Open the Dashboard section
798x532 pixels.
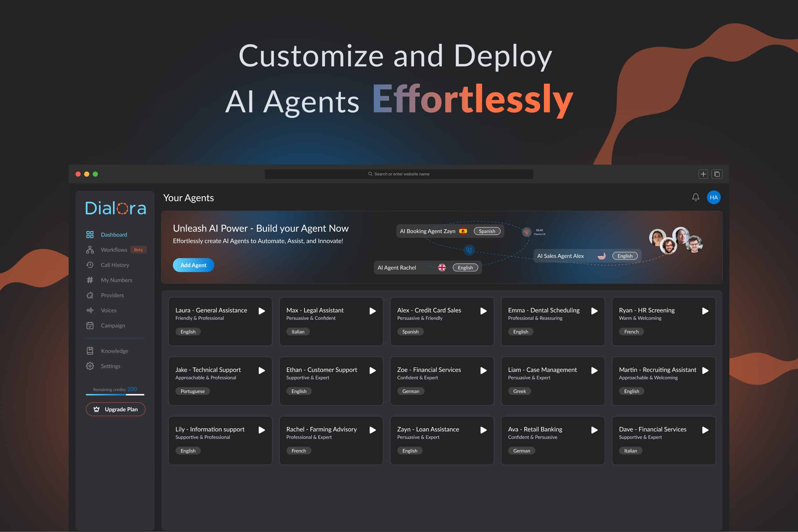pyautogui.click(x=114, y=234)
